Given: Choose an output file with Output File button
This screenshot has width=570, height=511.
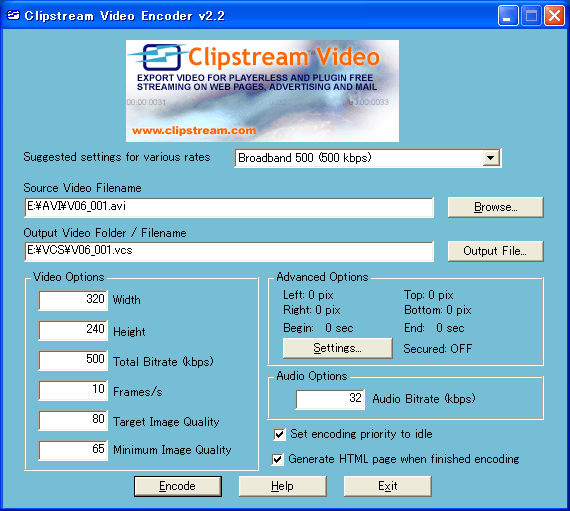Looking at the screenshot, I should coord(495,251).
